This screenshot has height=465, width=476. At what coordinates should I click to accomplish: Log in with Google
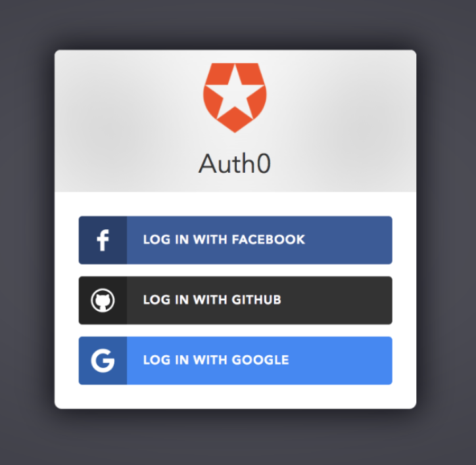235,361
